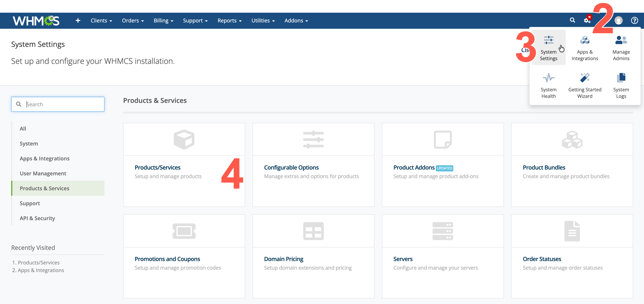Screen dimensions: 644x304
Task: Click the System Settings sliders icon
Action: click(x=548, y=40)
